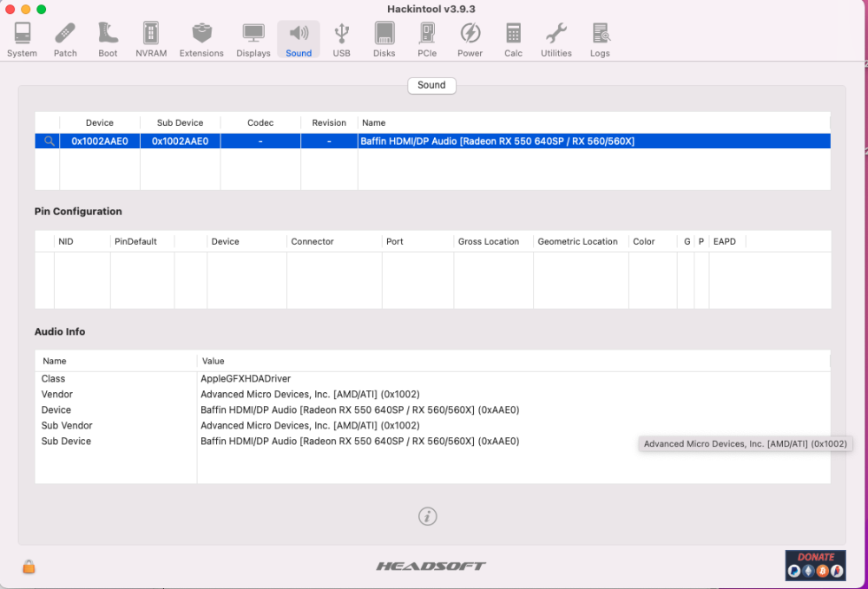Select the Vendor row in Audio Info
868x589 pixels.
pos(432,395)
